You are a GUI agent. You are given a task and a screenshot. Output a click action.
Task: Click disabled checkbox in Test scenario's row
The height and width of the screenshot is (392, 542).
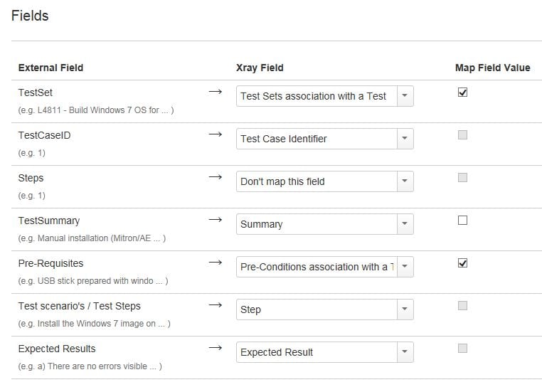pyautogui.click(x=462, y=306)
